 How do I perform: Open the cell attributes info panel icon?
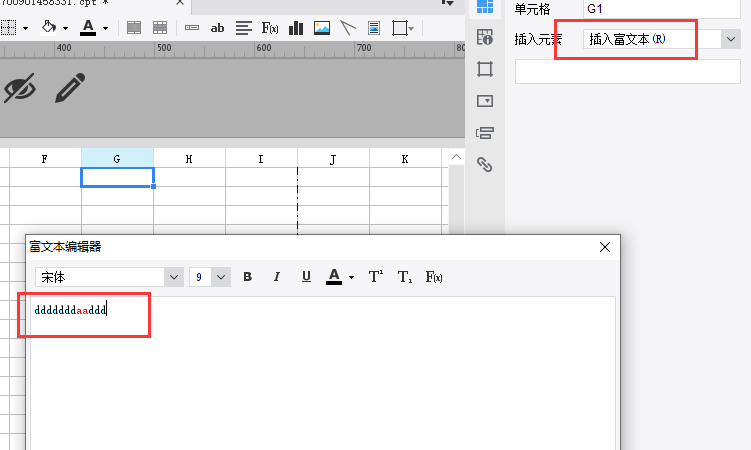pos(485,37)
